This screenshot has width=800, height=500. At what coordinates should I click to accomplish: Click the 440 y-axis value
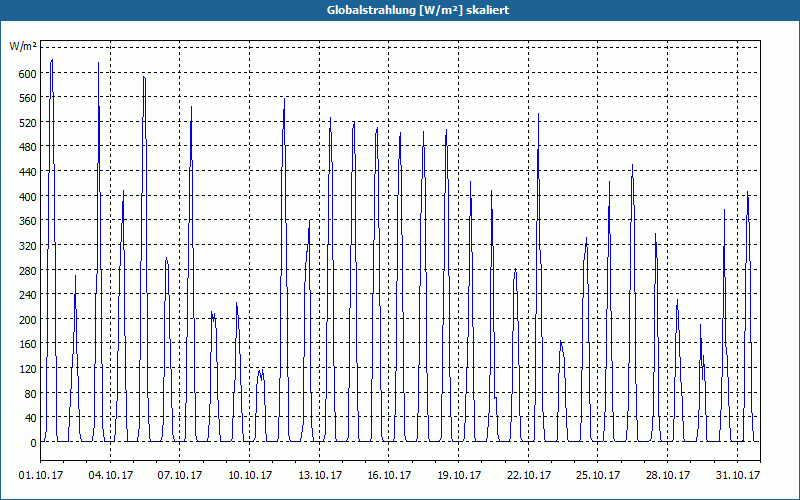pos(27,172)
